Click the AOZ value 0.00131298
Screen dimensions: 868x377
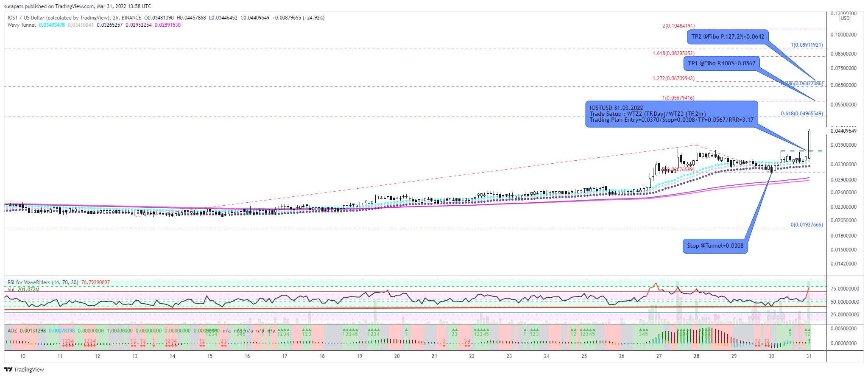33,331
